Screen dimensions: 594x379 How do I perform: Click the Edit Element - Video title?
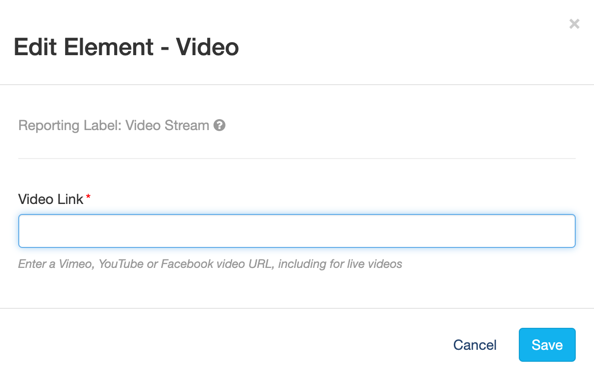coord(126,47)
